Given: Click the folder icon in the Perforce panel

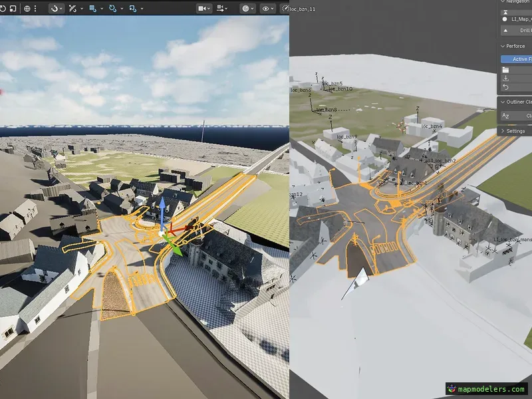Looking at the screenshot, I should click(x=505, y=70).
